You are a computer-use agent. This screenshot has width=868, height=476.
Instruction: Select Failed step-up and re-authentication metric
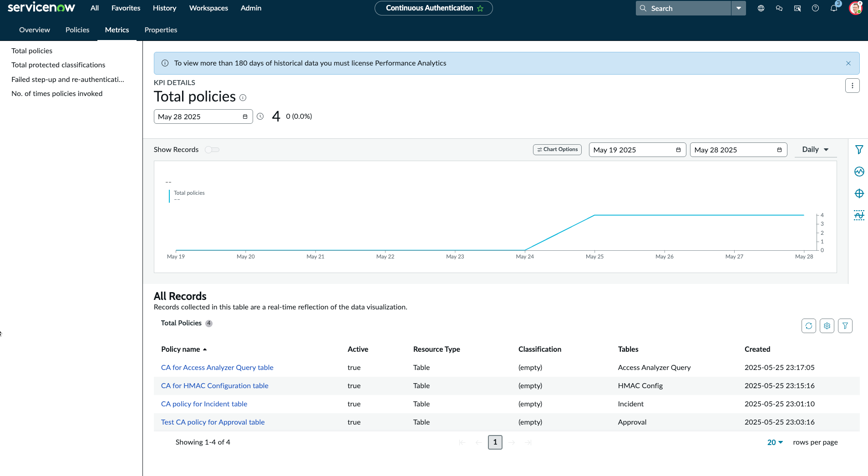(x=68, y=79)
